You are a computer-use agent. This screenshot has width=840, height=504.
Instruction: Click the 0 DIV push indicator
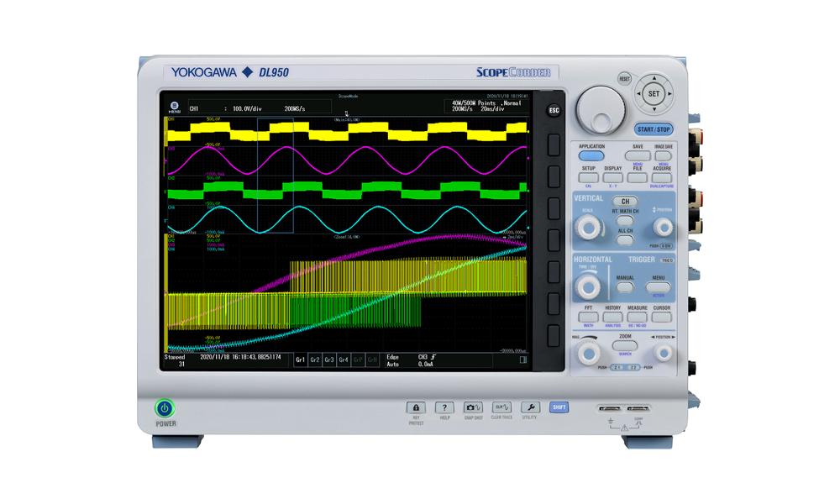point(665,246)
